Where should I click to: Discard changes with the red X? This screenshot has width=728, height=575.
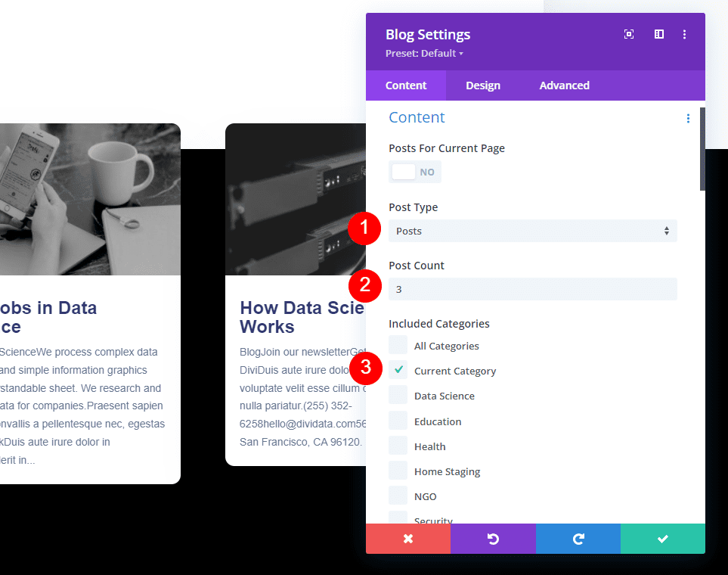[x=408, y=539]
